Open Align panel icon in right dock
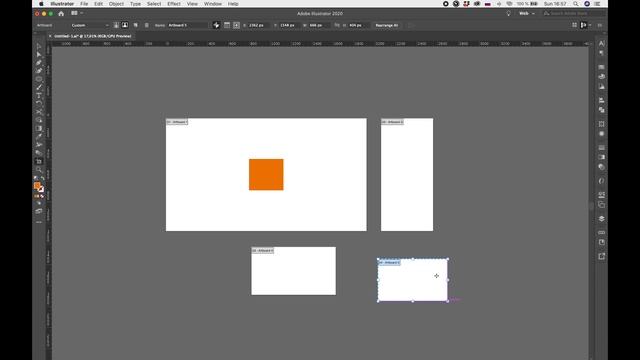Viewport: 640px width, 360px height. coord(602,100)
